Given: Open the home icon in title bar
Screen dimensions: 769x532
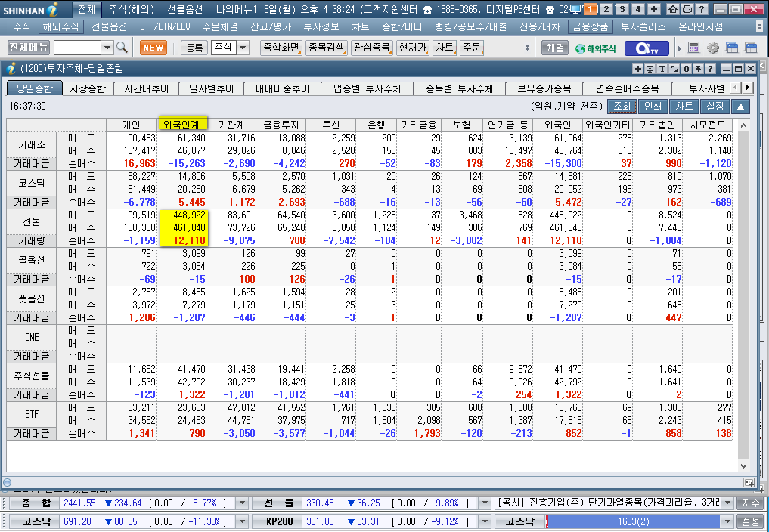Looking at the screenshot, I should coord(674,9).
